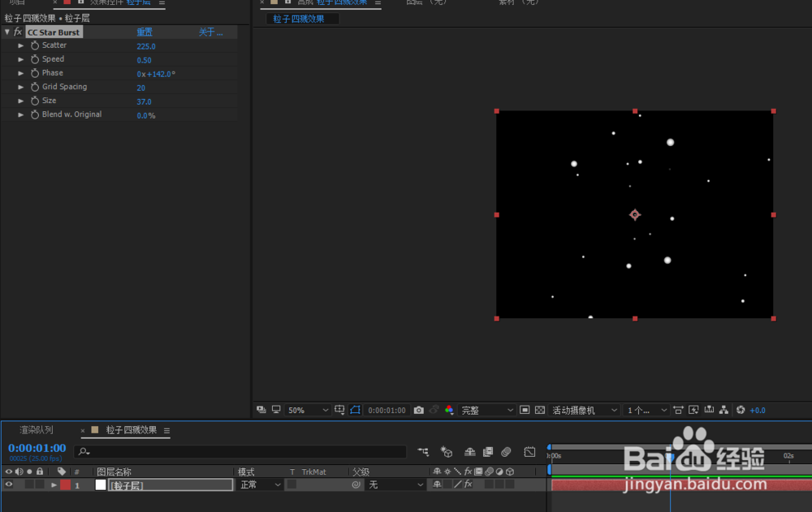Toggle the fx switch for CC Star Burst

coord(18,32)
